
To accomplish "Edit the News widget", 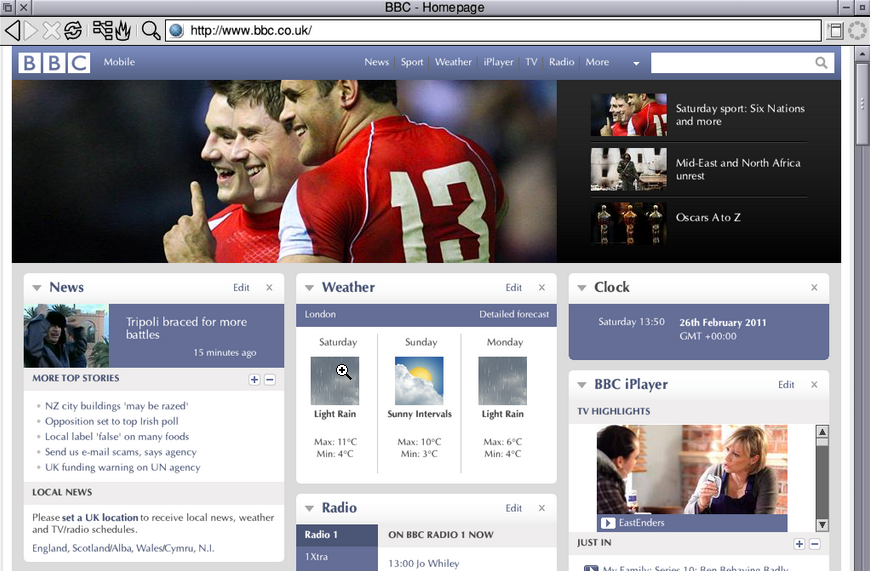I will (241, 287).
